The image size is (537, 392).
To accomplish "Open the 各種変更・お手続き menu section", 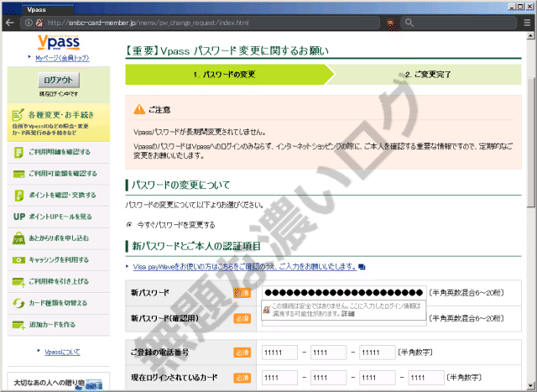I will click(59, 123).
